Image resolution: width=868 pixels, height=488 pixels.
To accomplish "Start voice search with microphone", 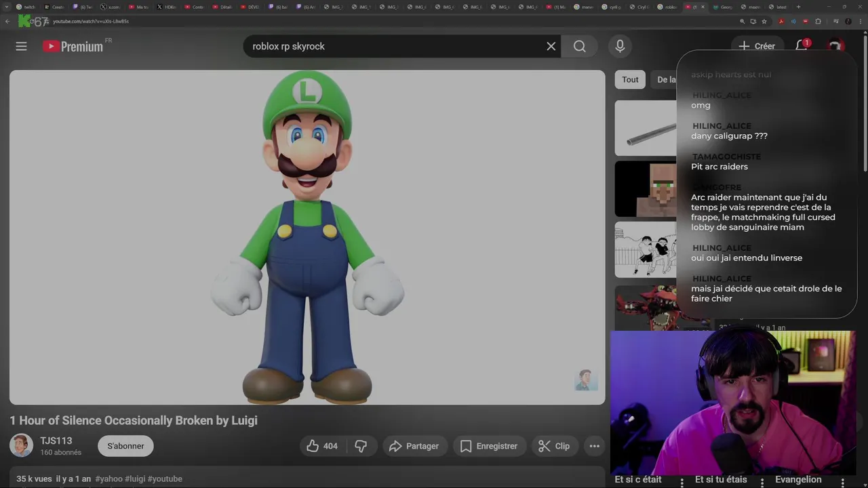I will [619, 46].
